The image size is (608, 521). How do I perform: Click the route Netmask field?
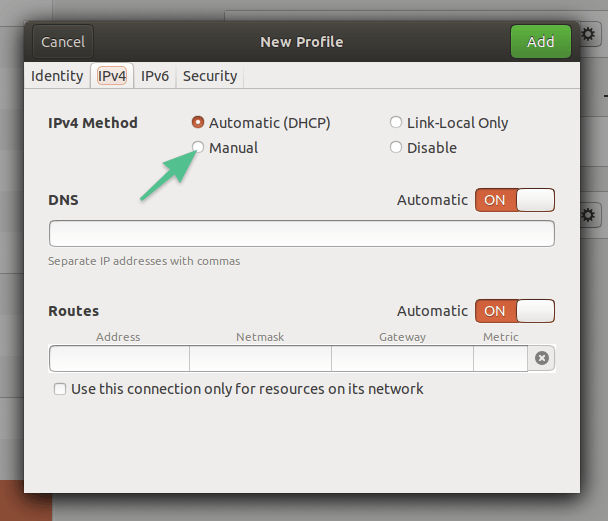pos(260,358)
